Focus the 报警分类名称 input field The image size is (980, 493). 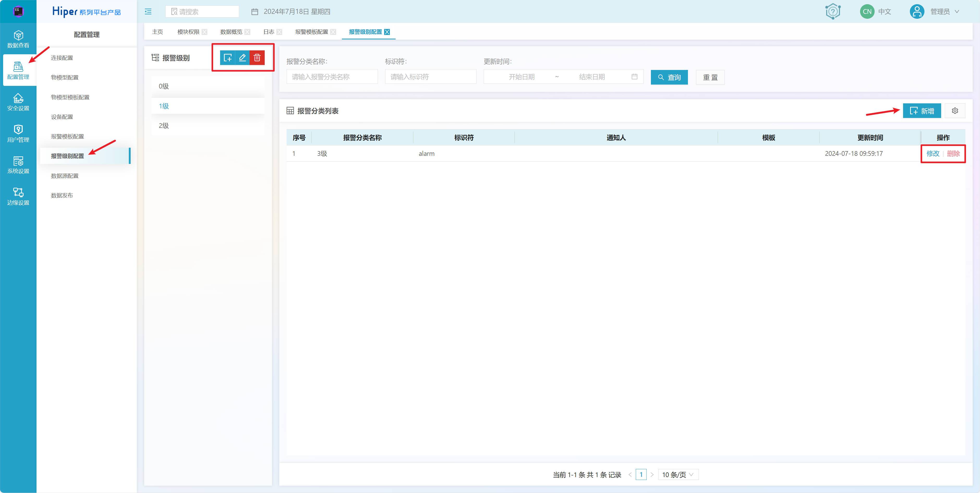click(332, 76)
